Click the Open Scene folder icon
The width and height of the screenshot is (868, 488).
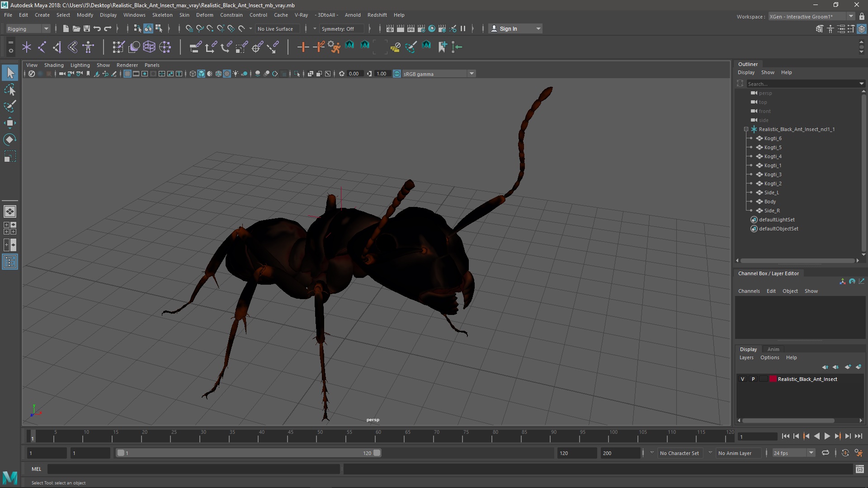[76, 28]
